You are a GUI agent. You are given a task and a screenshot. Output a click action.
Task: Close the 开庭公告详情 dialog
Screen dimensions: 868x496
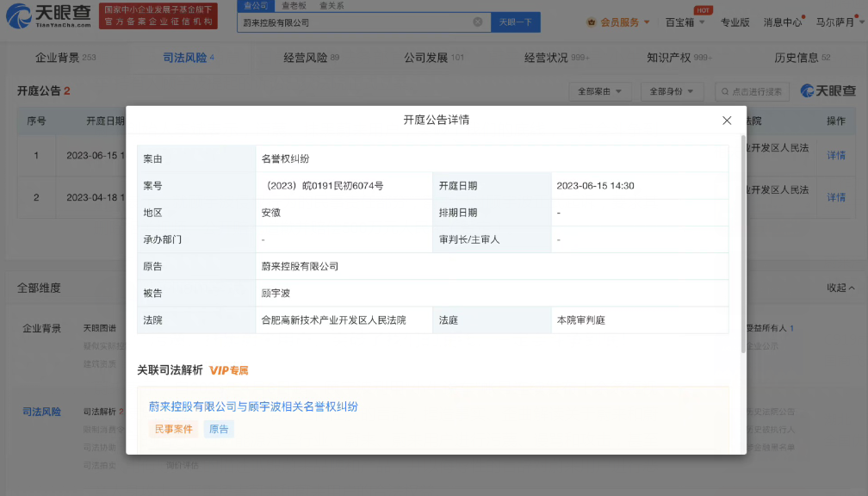click(x=727, y=121)
